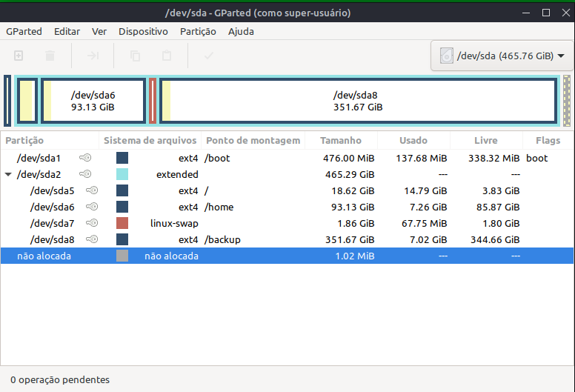Open the Ver menu
The height and width of the screenshot is (392, 575).
[99, 32]
